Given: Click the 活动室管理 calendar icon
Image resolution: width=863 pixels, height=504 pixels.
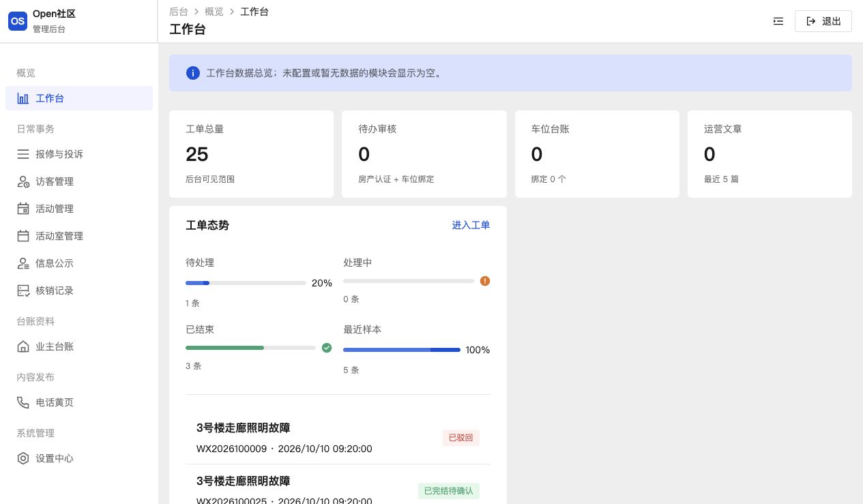Looking at the screenshot, I should pyautogui.click(x=23, y=236).
